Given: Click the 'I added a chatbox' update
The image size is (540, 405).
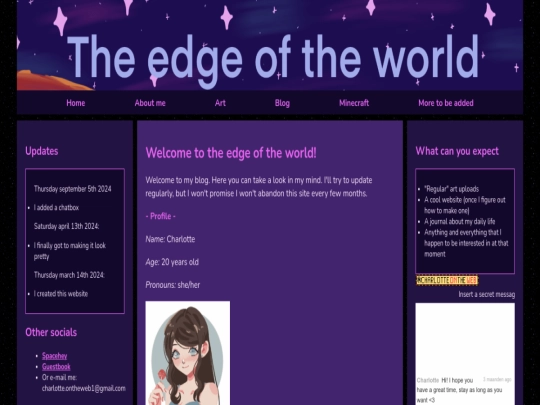Looking at the screenshot, I should point(56,208).
